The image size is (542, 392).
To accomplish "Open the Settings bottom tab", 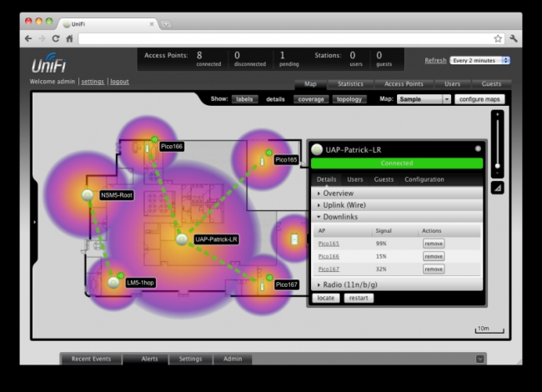I will point(190,359).
